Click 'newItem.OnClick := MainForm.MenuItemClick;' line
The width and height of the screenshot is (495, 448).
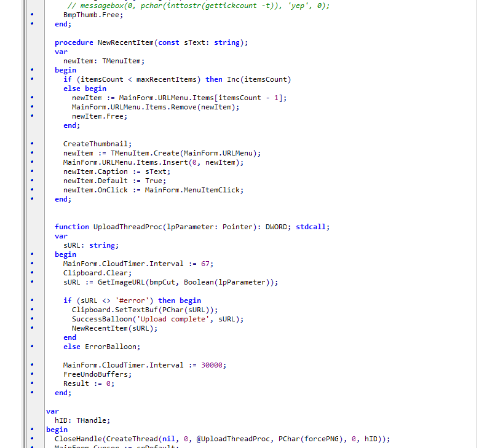coord(154,191)
